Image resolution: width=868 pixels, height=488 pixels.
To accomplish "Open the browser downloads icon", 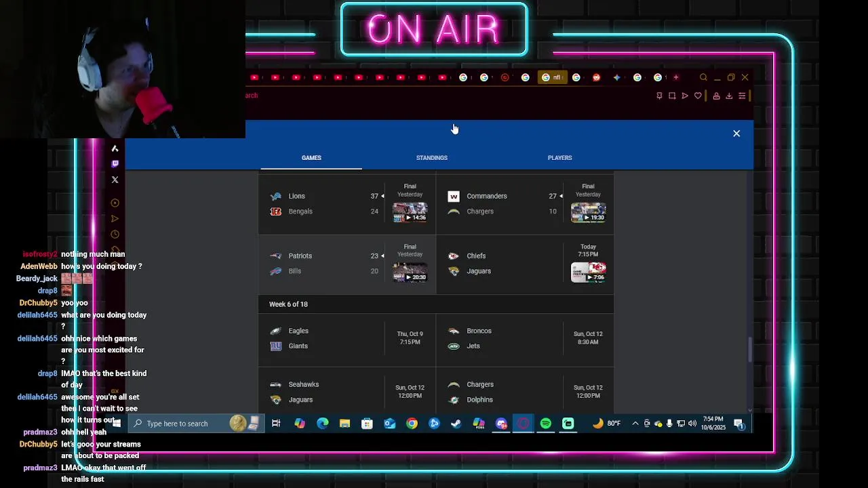I will pos(729,96).
